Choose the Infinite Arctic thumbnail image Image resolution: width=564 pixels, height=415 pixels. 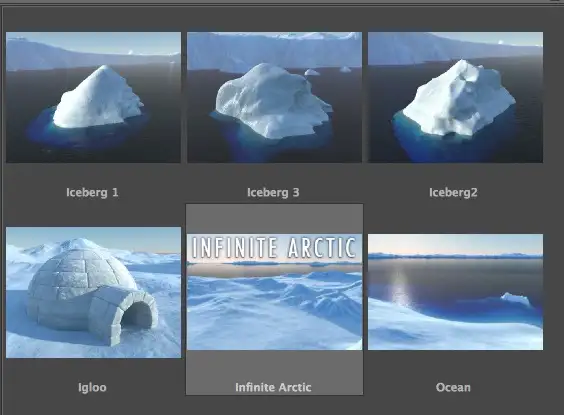[274, 292]
